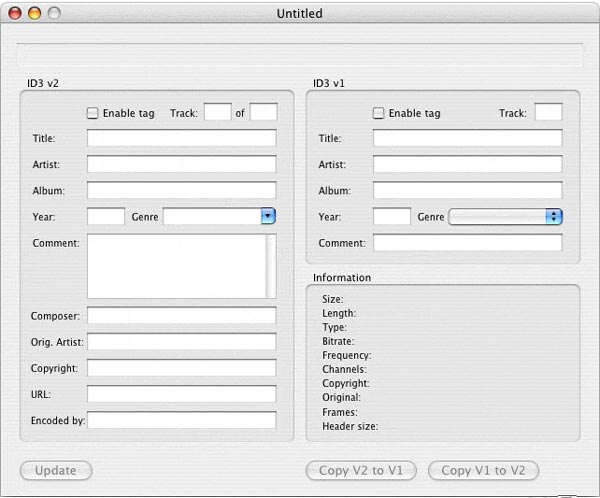Click the 'Channels:' label in Information
Image resolution: width=600 pixels, height=498 pixels.
click(344, 369)
